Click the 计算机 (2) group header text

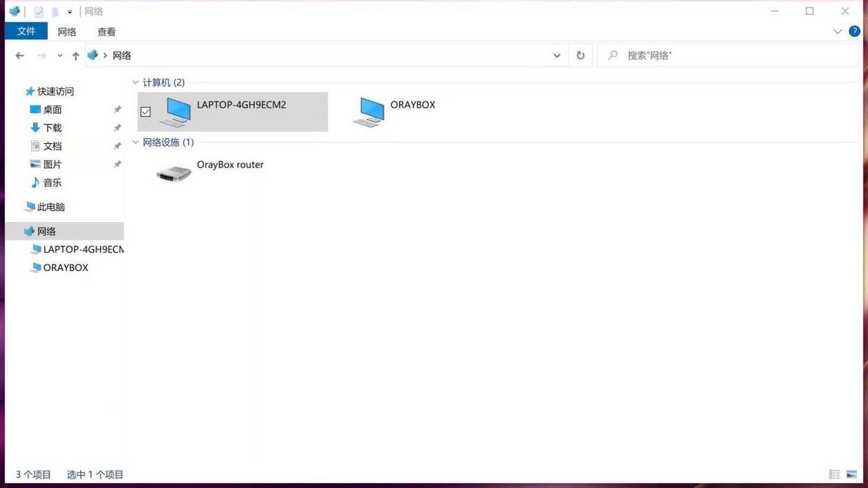click(x=163, y=82)
